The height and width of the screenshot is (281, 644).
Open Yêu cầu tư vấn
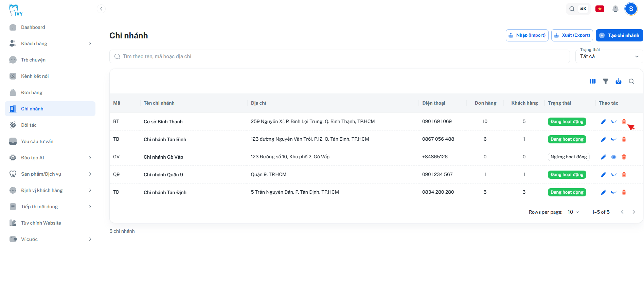(50, 141)
